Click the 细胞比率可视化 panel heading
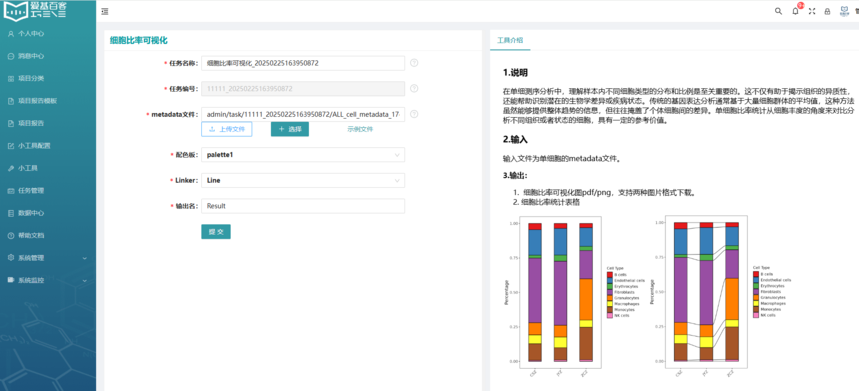Image resolution: width=859 pixels, height=391 pixels. click(139, 40)
